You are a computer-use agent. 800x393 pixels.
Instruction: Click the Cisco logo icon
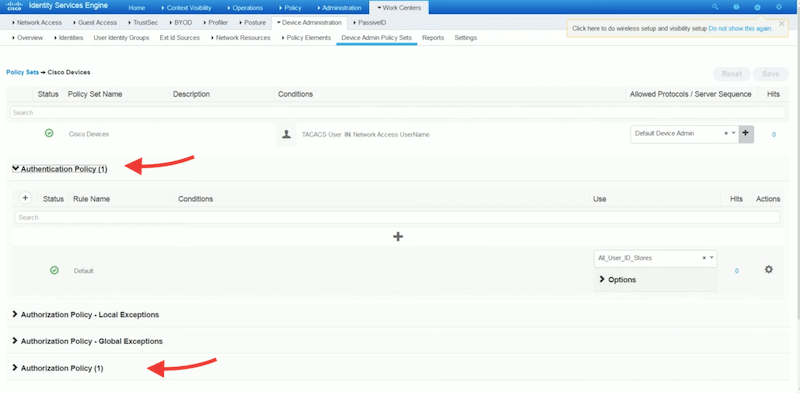point(14,7)
